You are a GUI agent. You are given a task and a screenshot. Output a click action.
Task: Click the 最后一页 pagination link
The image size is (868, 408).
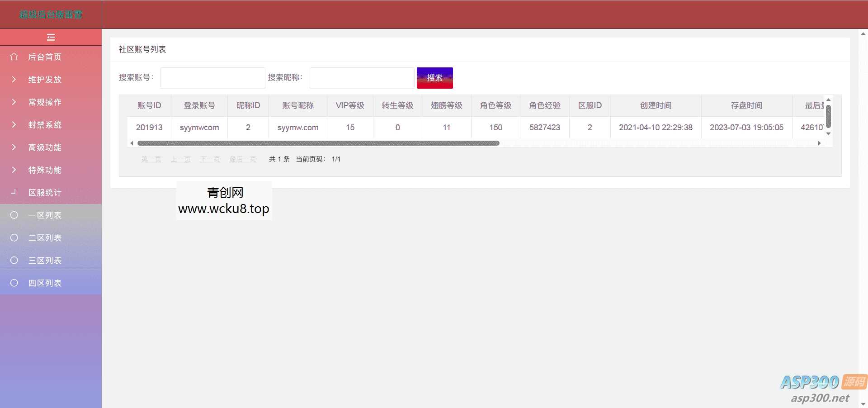[242, 159]
